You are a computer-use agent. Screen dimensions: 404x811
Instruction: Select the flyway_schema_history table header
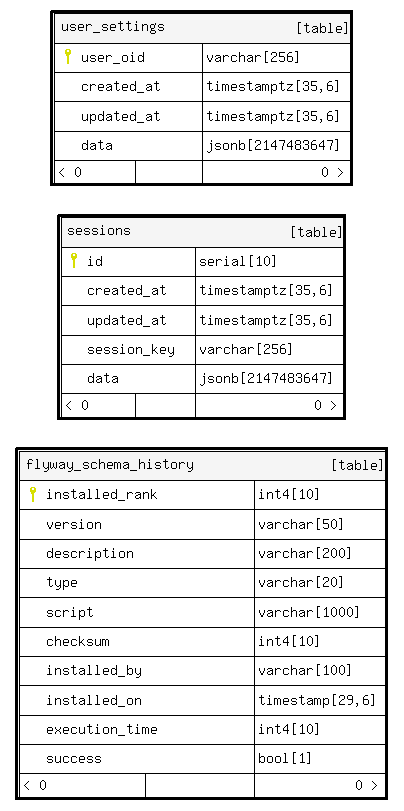pos(202,465)
